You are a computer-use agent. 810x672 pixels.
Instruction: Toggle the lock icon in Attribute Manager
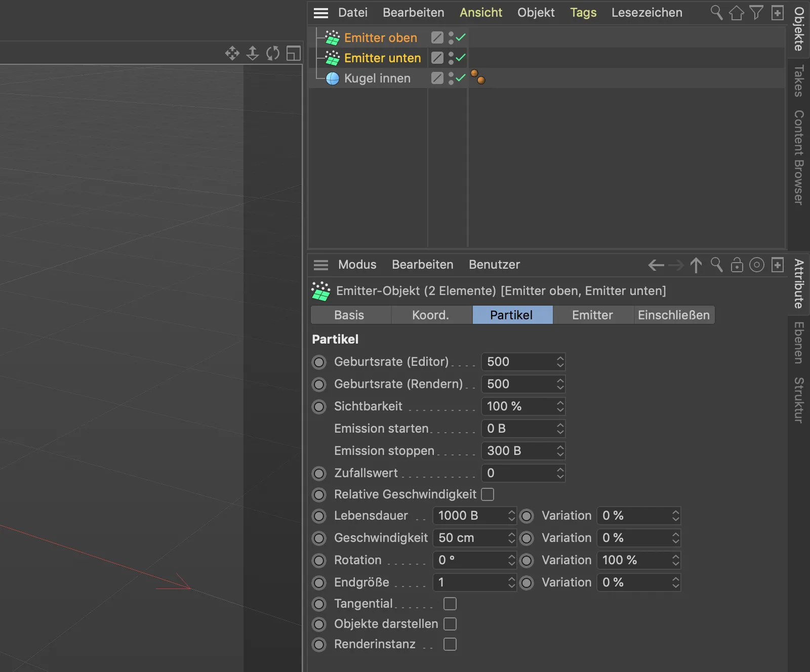point(737,265)
